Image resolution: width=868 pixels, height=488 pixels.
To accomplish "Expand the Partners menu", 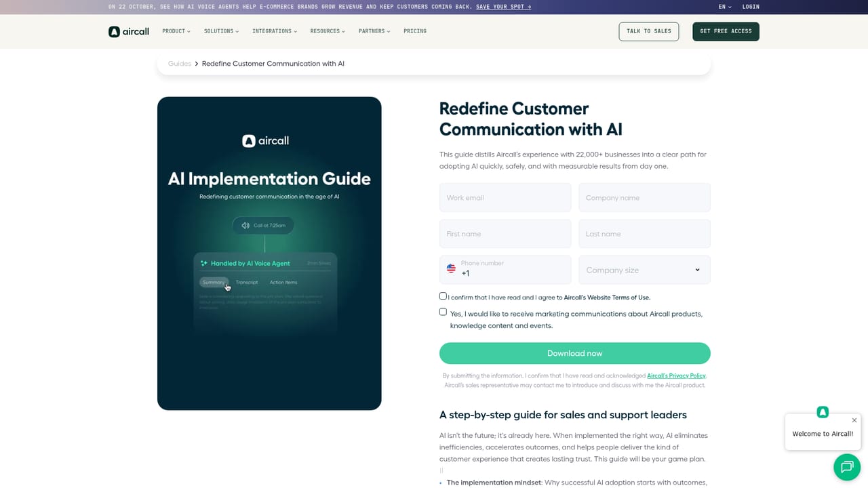I will click(x=374, y=31).
